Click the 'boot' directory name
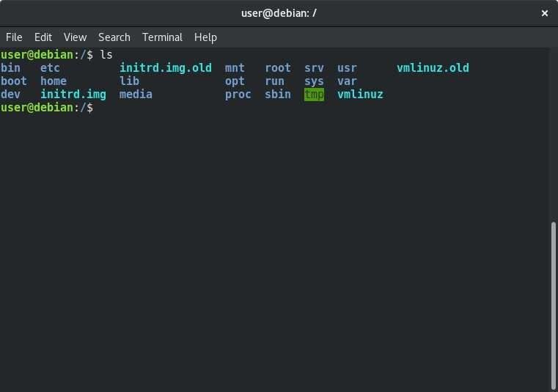Screen dimensions: 558x392 pyautogui.click(x=13, y=81)
